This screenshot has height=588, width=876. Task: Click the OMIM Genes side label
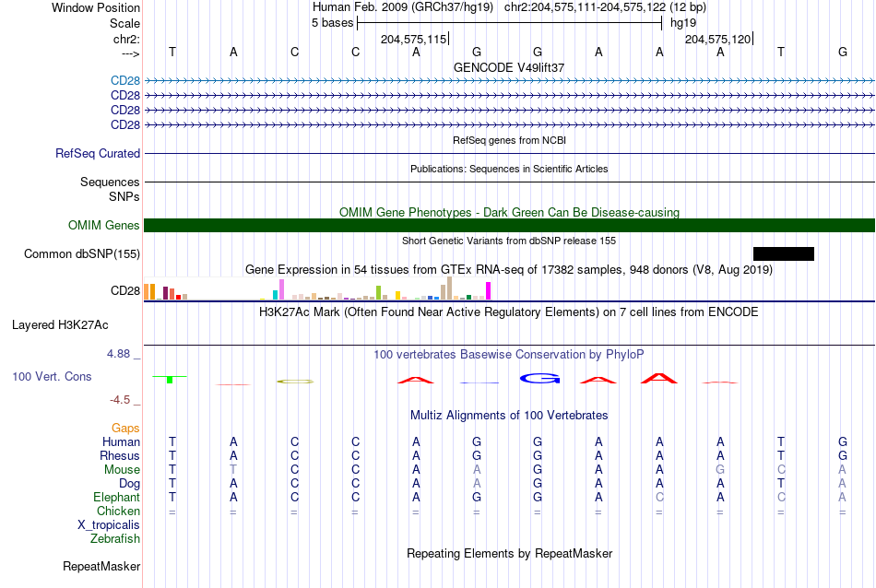pyautogui.click(x=104, y=225)
